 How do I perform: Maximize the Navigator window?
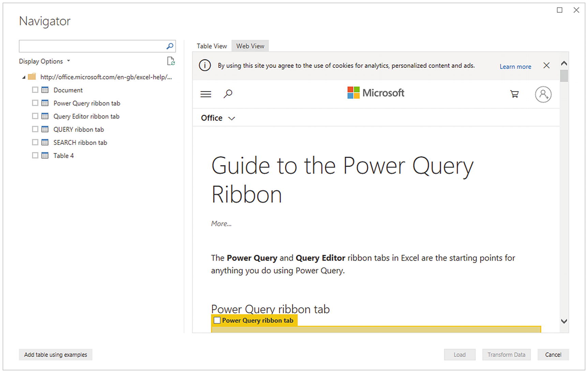(559, 10)
